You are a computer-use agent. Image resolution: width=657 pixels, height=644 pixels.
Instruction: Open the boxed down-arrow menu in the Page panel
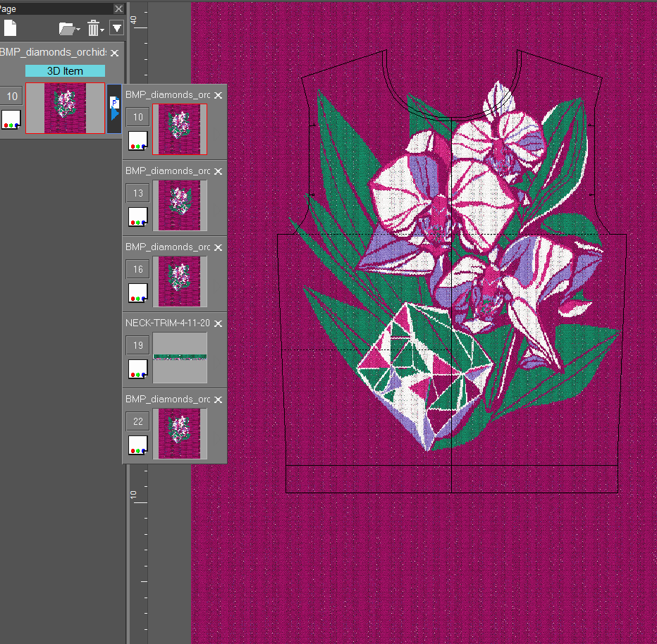[117, 28]
